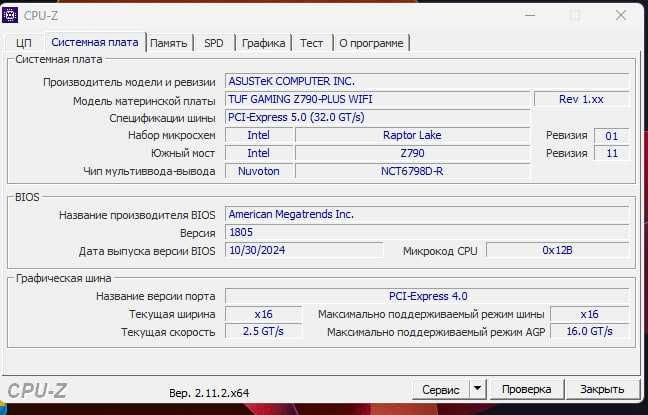Click BIOS version value 1805

(x=427, y=232)
